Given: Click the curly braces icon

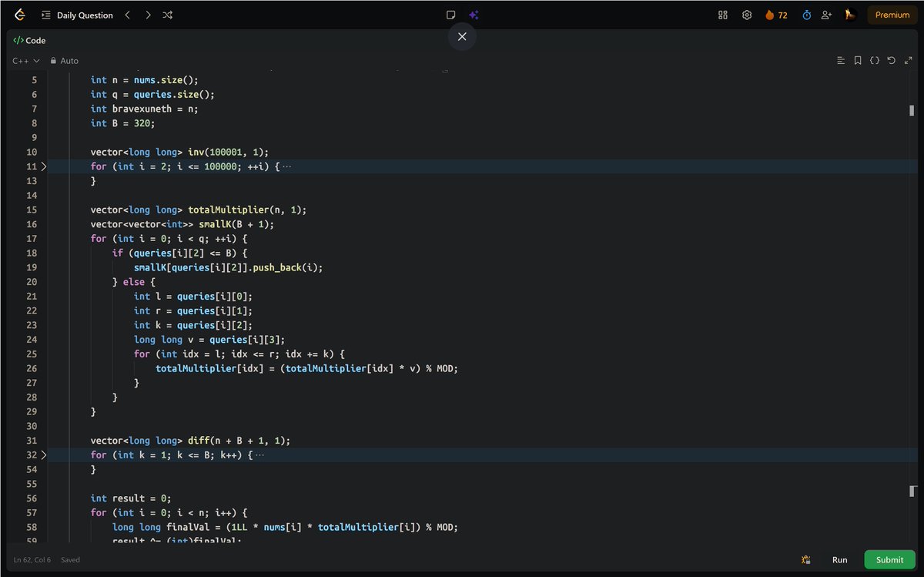Looking at the screenshot, I should 875,61.
